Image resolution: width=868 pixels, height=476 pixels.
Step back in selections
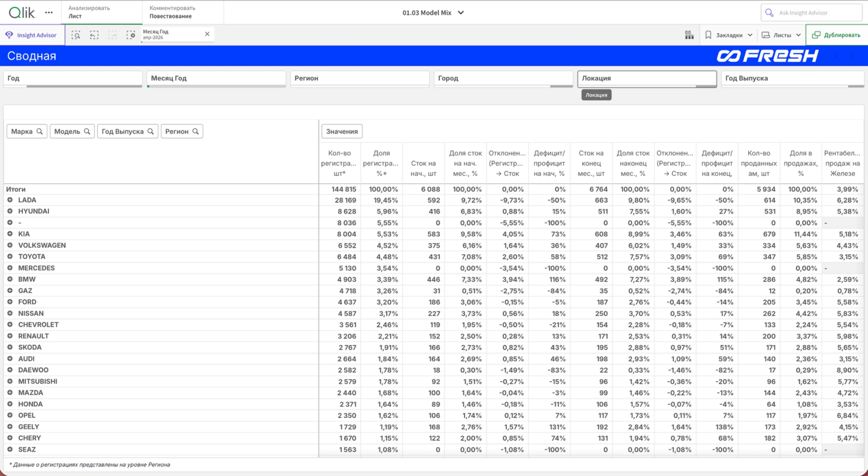pyautogui.click(x=94, y=35)
